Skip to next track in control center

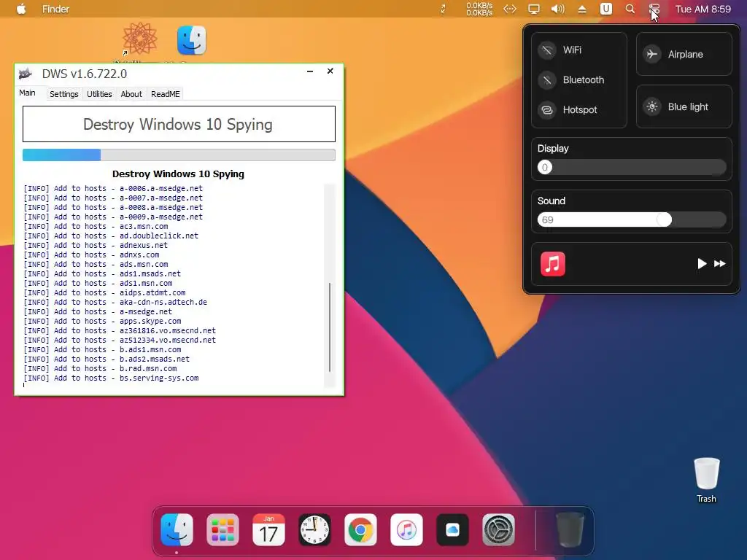[x=720, y=264]
